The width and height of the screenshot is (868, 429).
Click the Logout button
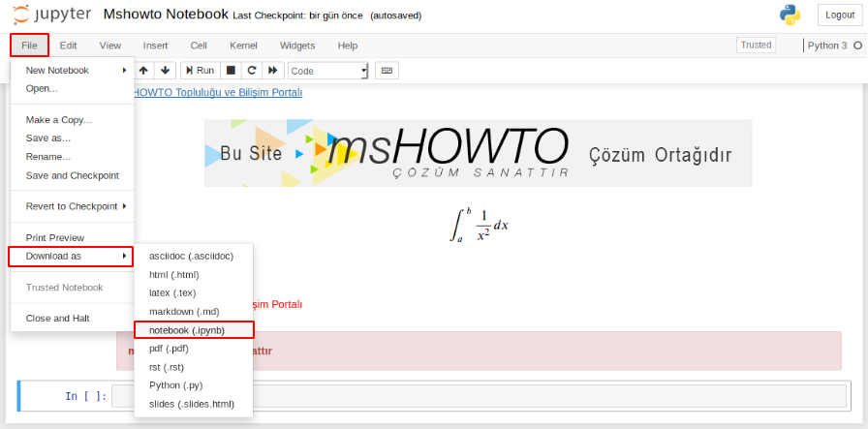840,15
